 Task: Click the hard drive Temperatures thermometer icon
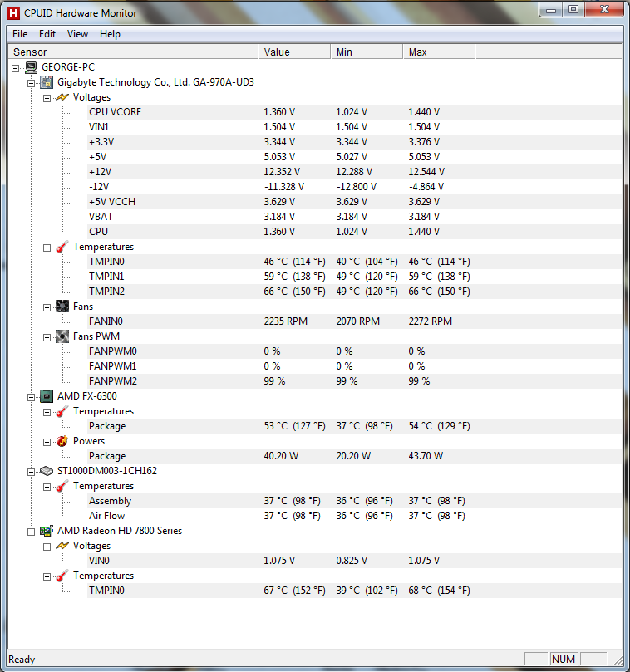(x=62, y=486)
